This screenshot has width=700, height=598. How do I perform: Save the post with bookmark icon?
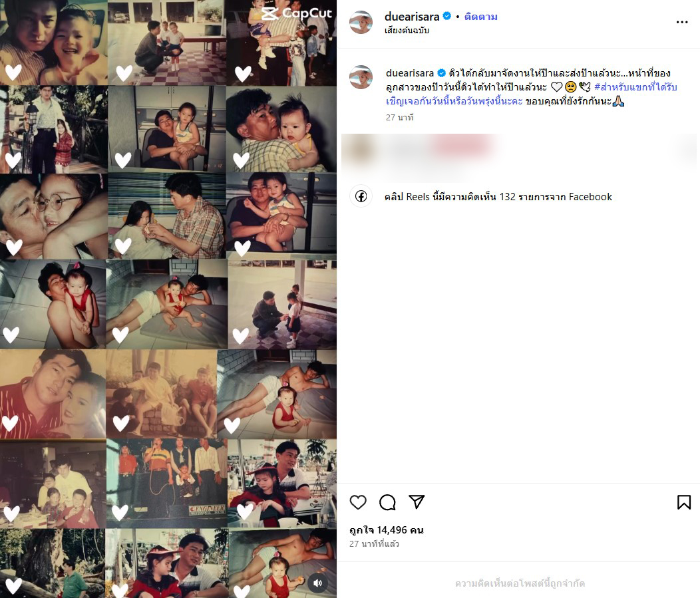coord(684,502)
